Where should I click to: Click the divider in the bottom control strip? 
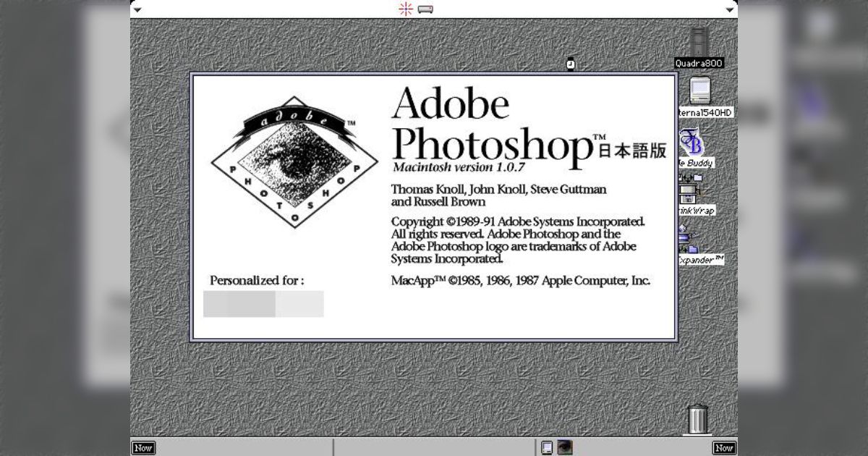(333, 447)
